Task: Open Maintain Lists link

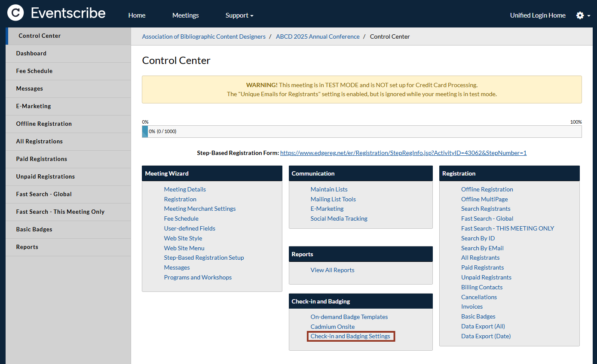Action: (x=329, y=189)
